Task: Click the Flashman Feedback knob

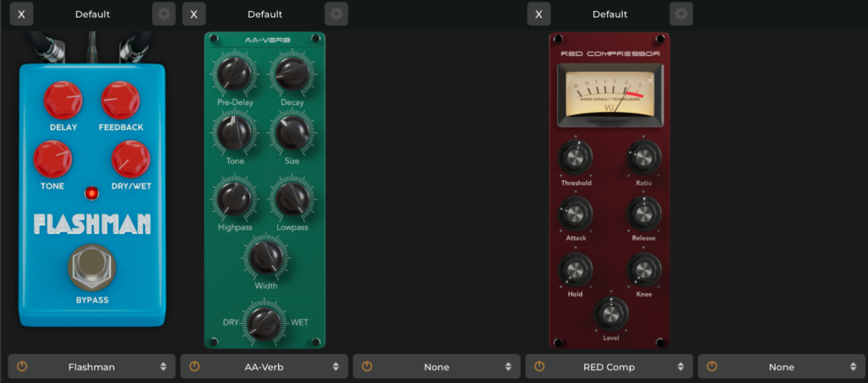Action: (120, 100)
